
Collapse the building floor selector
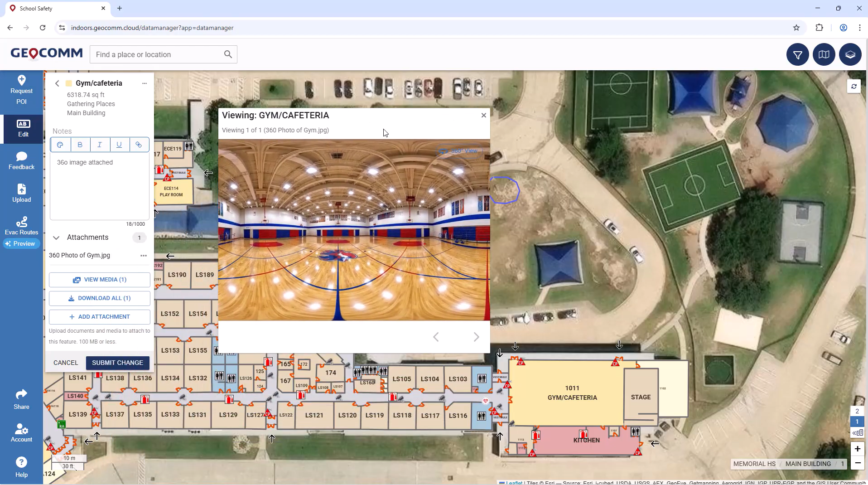click(x=857, y=433)
